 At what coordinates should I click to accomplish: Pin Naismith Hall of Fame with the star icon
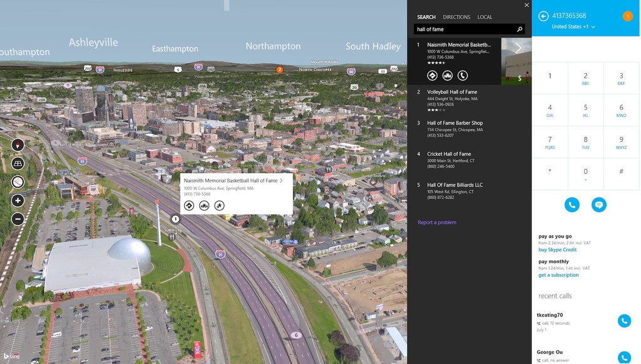click(x=219, y=205)
